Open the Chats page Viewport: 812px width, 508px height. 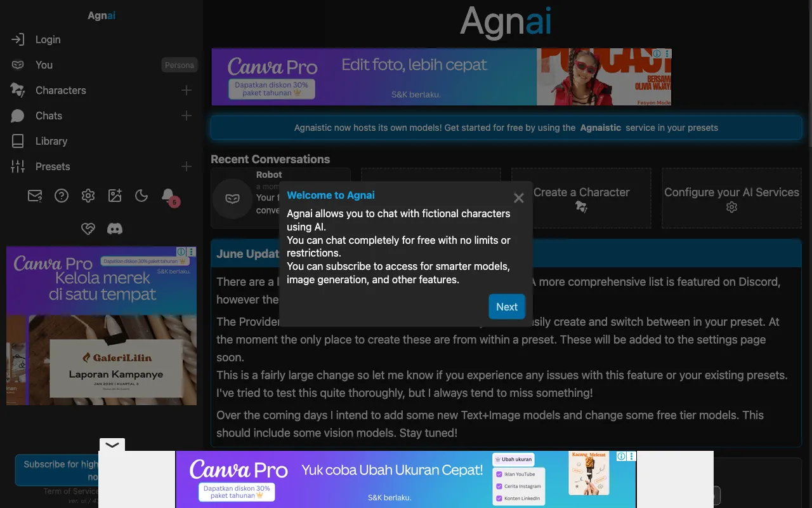(x=49, y=116)
